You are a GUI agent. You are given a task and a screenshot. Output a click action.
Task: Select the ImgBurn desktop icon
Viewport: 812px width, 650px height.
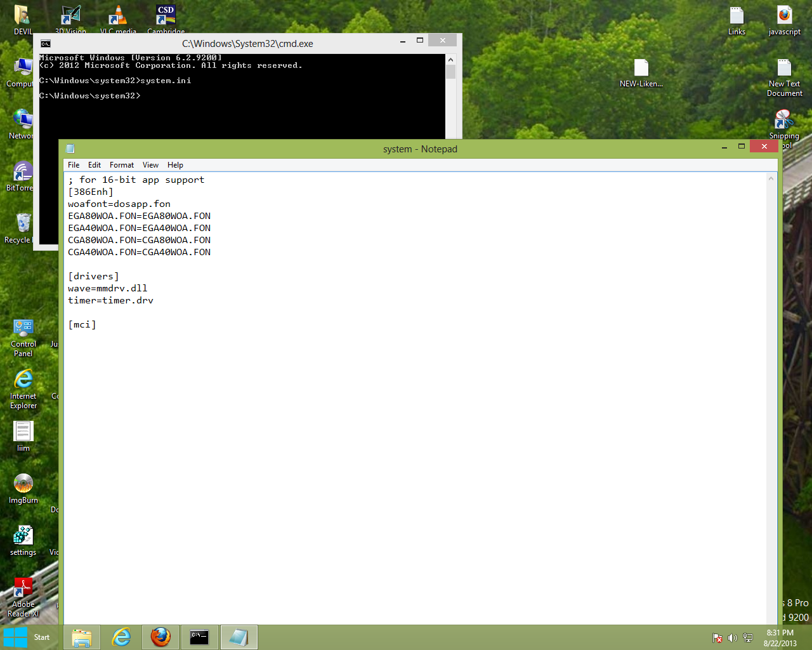pos(23,489)
